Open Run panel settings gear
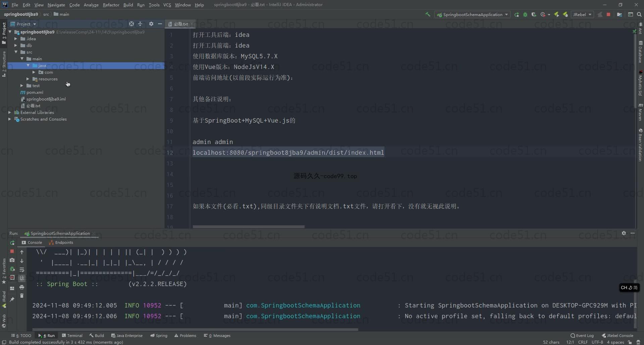The width and height of the screenshot is (644, 345). [624, 233]
